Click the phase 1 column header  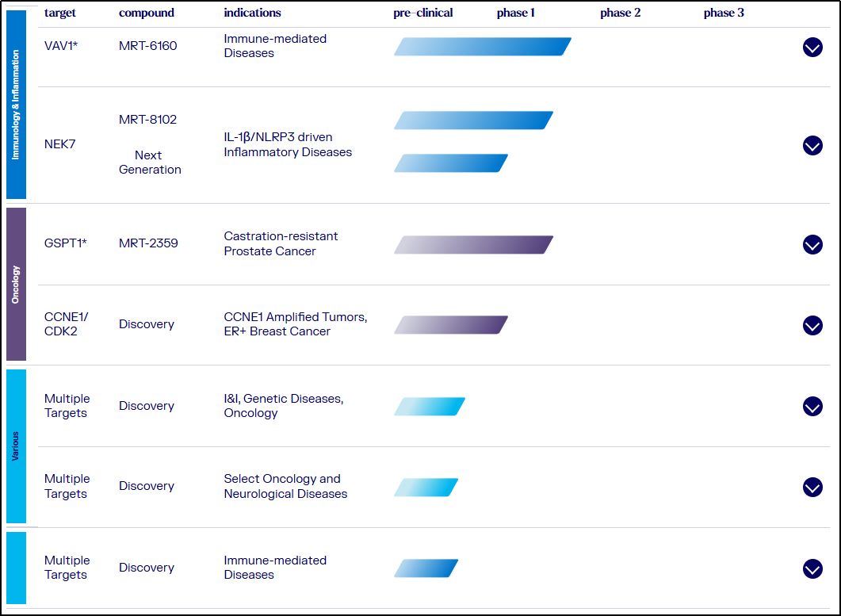516,13
